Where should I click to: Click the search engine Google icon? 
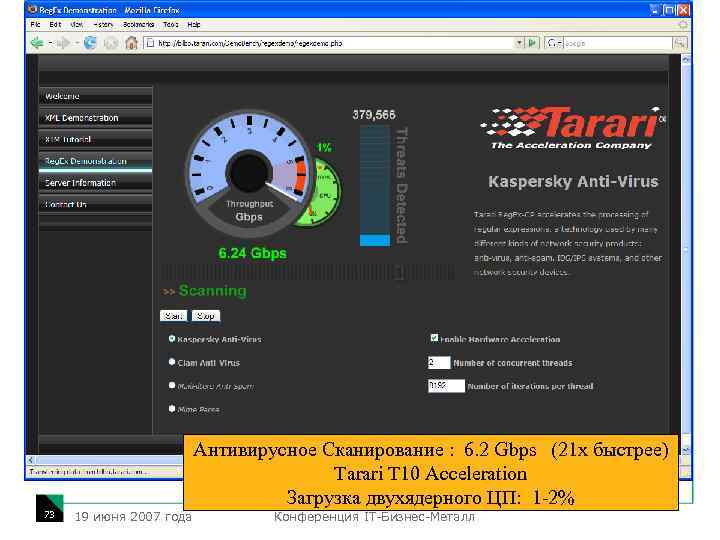(x=552, y=43)
